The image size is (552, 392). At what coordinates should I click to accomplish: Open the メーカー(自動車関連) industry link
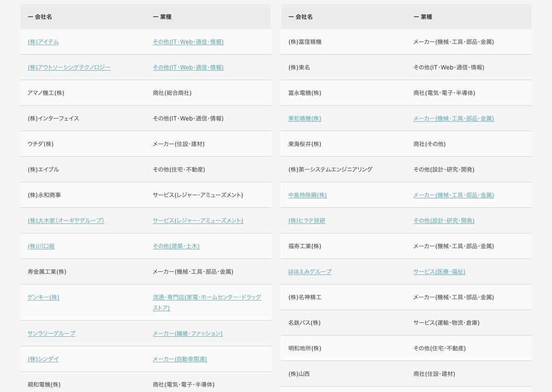point(180,359)
